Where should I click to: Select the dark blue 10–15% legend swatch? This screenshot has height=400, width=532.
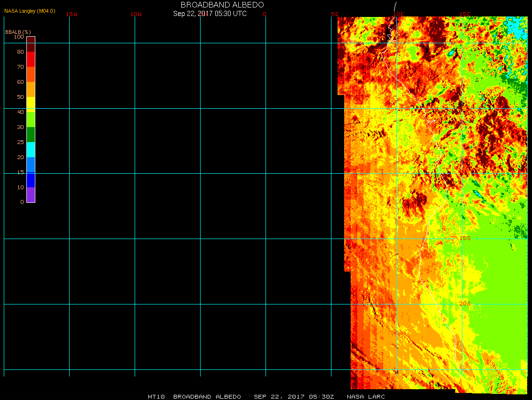[x=31, y=180]
